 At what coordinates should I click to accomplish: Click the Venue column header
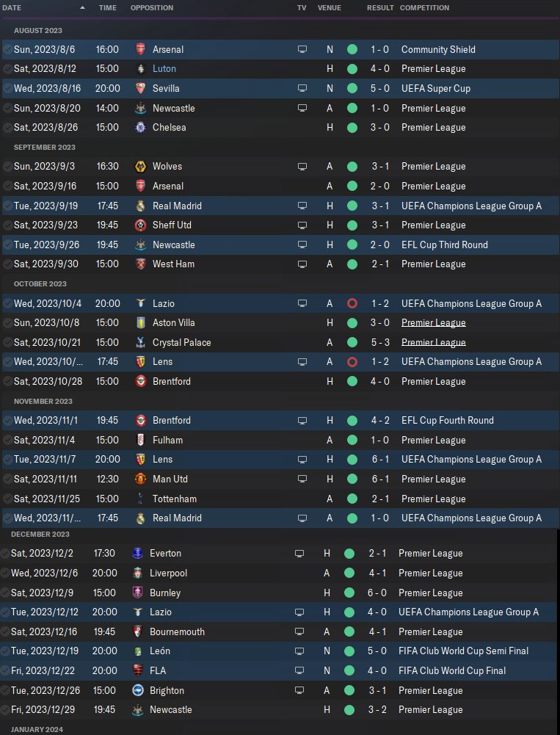330,8
